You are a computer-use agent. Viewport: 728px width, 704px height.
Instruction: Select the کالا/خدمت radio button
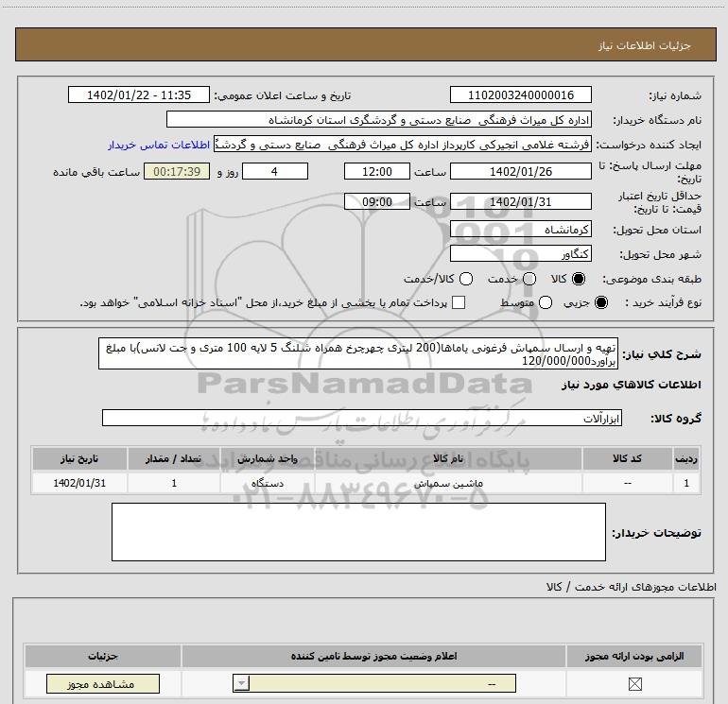click(x=466, y=279)
